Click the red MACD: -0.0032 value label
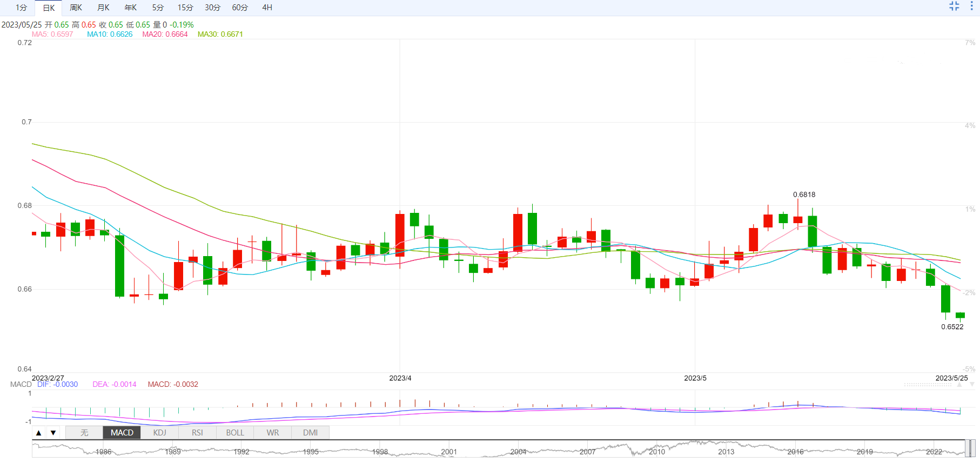Screen dimensions: 980x476 tap(173, 384)
